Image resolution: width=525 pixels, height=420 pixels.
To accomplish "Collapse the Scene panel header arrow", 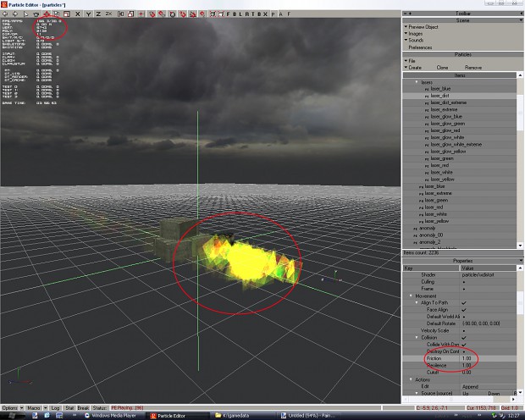I will [x=521, y=20].
